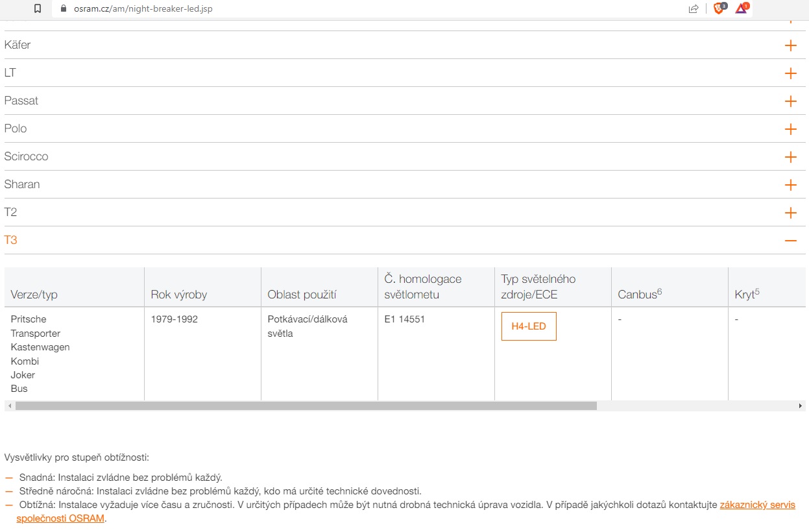
Task: Click the table's horizontal scrollbar thumb
Action: tap(306, 405)
